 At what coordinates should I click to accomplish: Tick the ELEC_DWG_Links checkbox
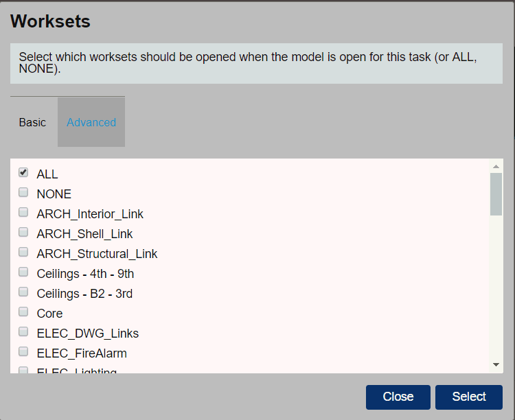(x=23, y=331)
